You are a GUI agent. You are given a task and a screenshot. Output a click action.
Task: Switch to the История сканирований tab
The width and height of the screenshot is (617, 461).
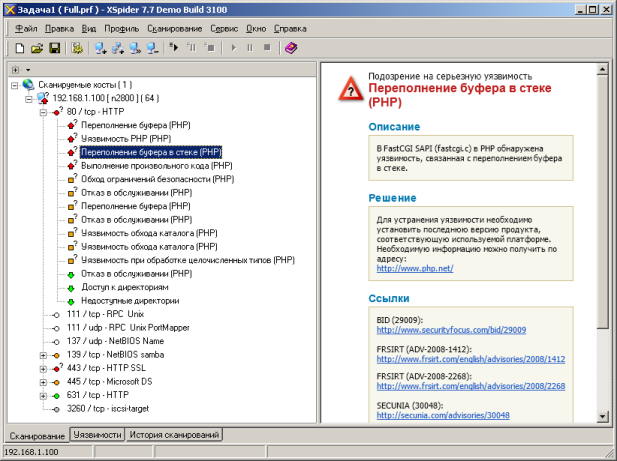174,435
